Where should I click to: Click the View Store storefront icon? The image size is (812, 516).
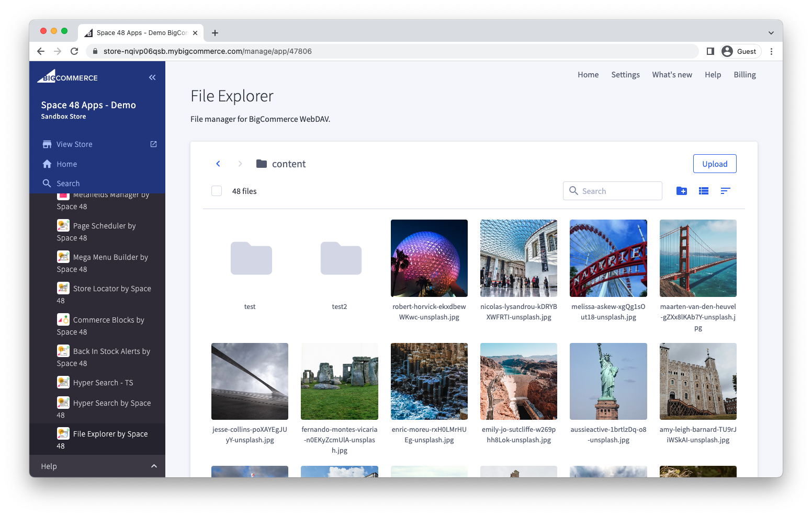click(x=47, y=144)
